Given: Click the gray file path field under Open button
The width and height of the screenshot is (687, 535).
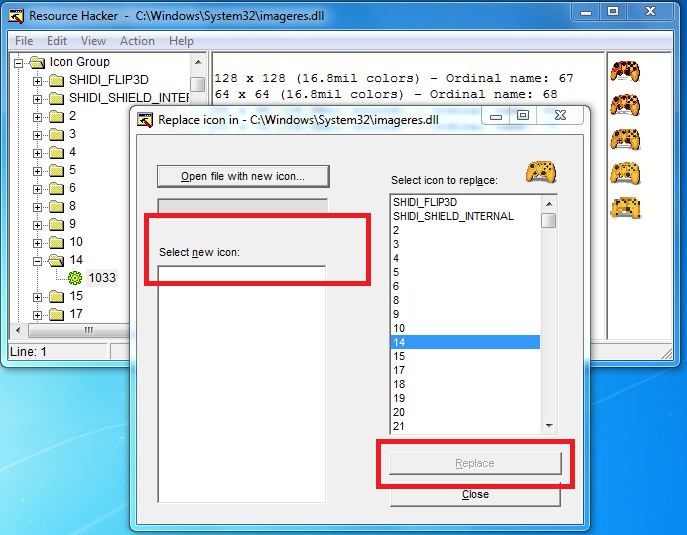Looking at the screenshot, I should tap(242, 206).
